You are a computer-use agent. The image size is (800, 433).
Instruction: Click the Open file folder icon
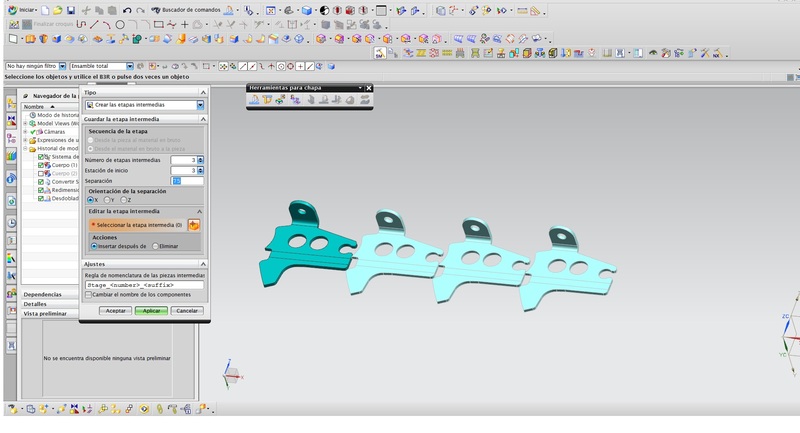click(57, 10)
